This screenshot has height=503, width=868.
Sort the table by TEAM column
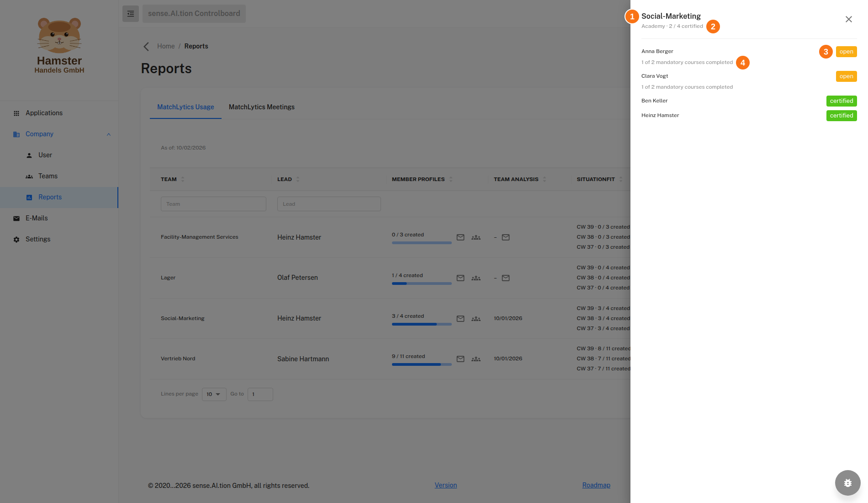tap(183, 179)
